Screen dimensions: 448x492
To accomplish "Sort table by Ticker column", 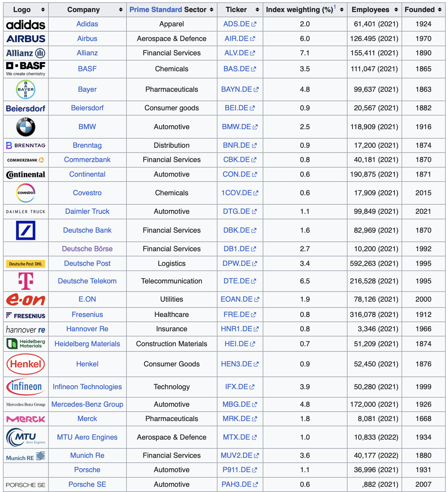I will pos(257,10).
